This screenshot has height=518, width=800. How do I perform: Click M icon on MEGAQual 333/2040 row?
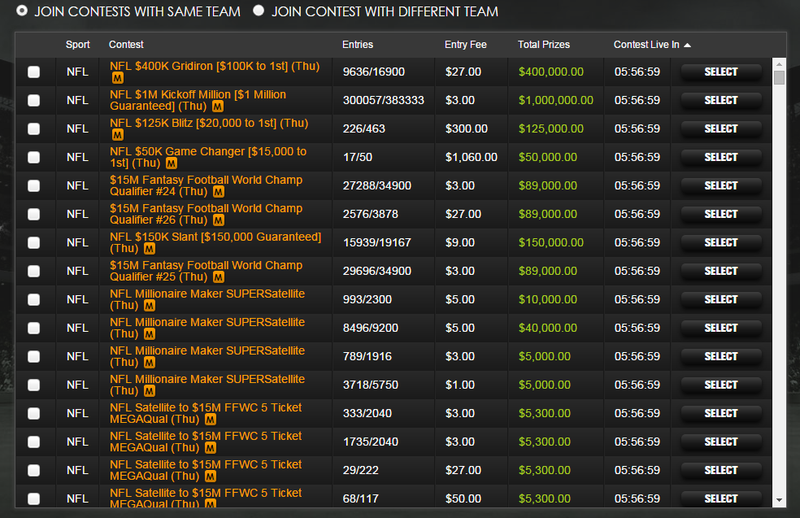point(210,420)
